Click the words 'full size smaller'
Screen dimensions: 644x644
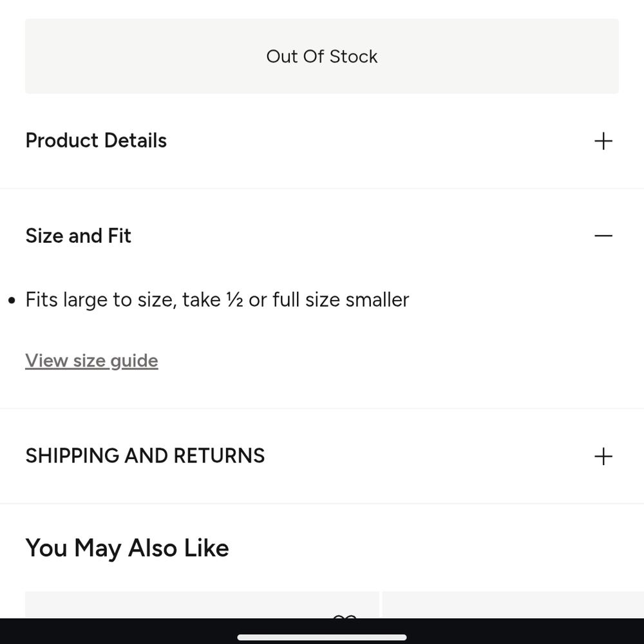pyautogui.click(x=341, y=300)
